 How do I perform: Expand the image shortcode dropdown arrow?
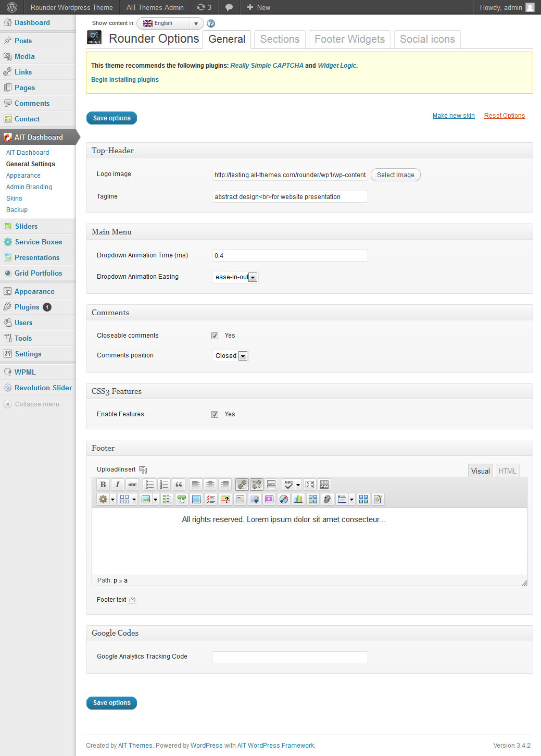click(155, 499)
